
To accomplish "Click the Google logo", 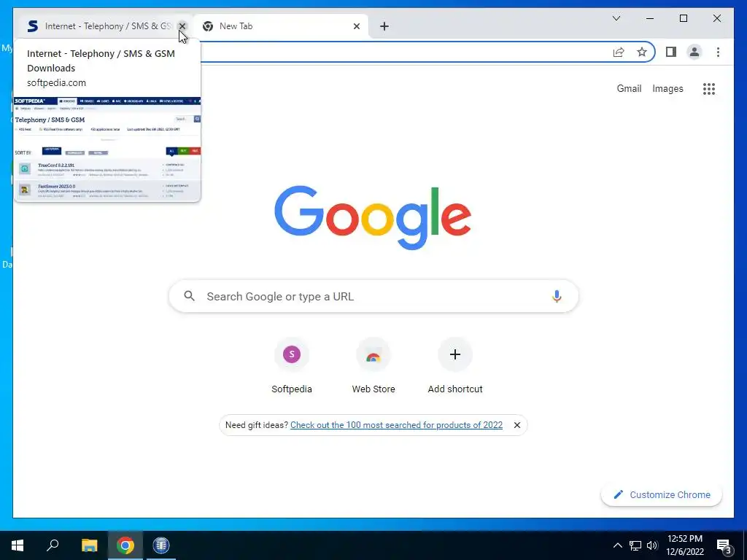I will coord(373,217).
